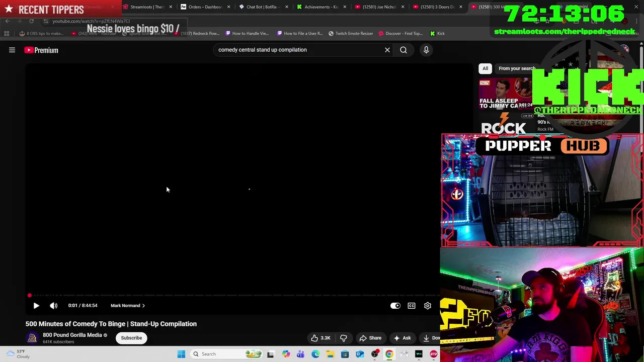Select the From your search chip
The height and width of the screenshot is (362, 644).
point(517,68)
